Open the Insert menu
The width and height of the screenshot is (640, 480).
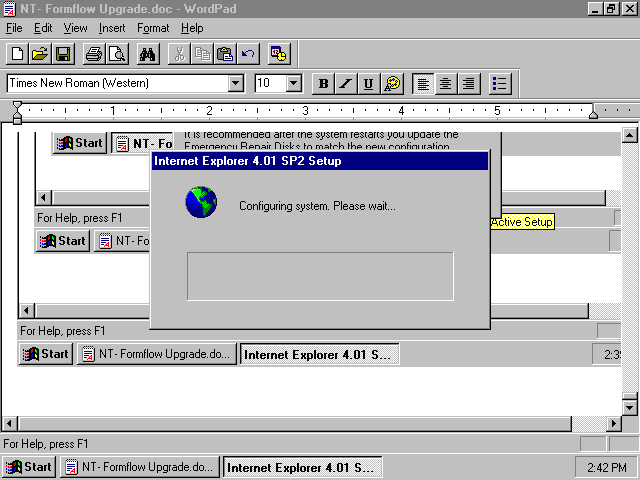pos(112,28)
